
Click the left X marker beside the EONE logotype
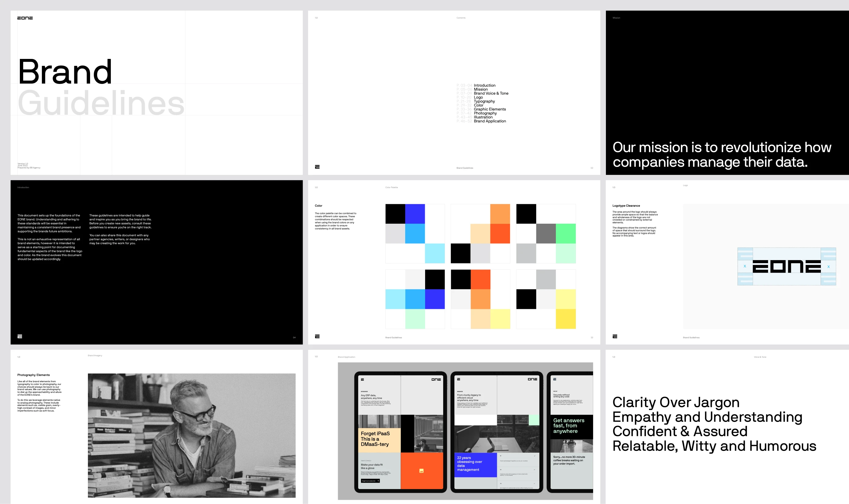[x=745, y=266]
